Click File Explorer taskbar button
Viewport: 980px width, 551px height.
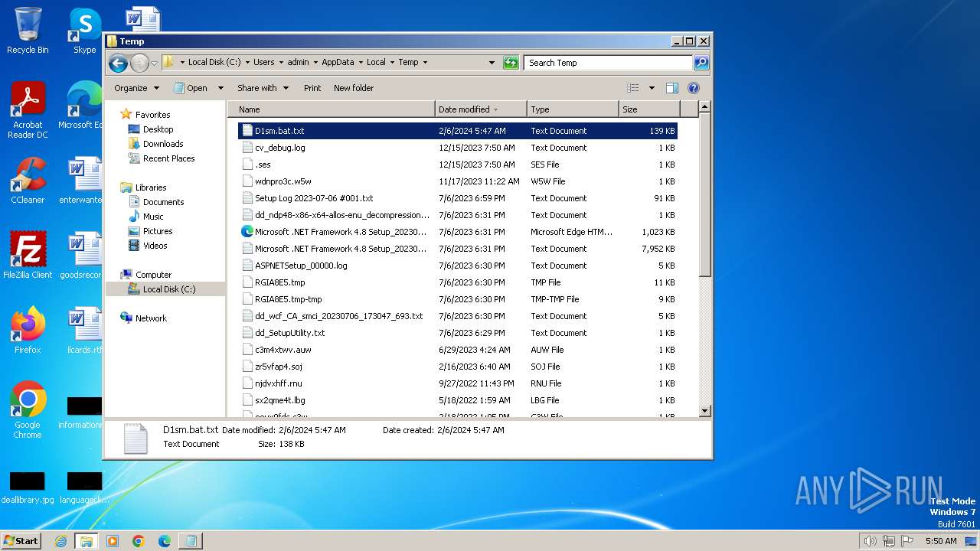pos(86,541)
